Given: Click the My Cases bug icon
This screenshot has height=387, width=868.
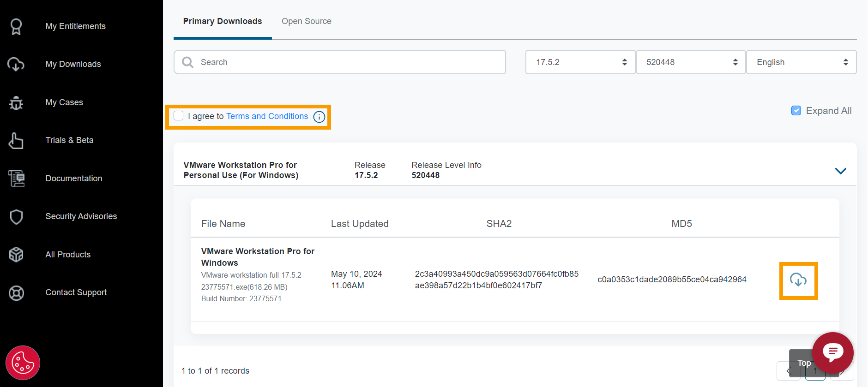Looking at the screenshot, I should 16,102.
